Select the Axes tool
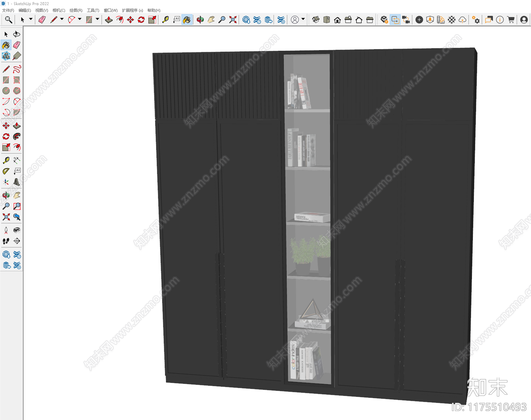The image size is (531, 420). [x=6, y=182]
